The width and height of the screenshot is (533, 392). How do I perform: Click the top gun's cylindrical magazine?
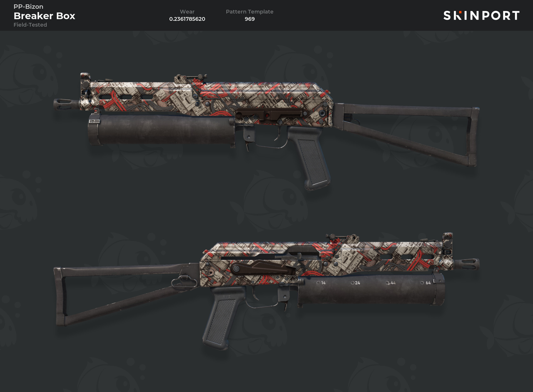point(161,130)
